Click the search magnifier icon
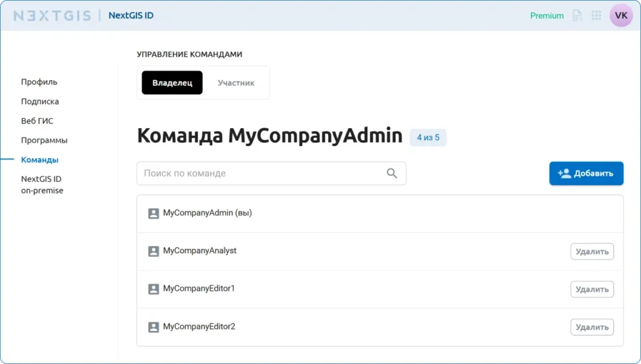641x364 pixels. coord(392,173)
